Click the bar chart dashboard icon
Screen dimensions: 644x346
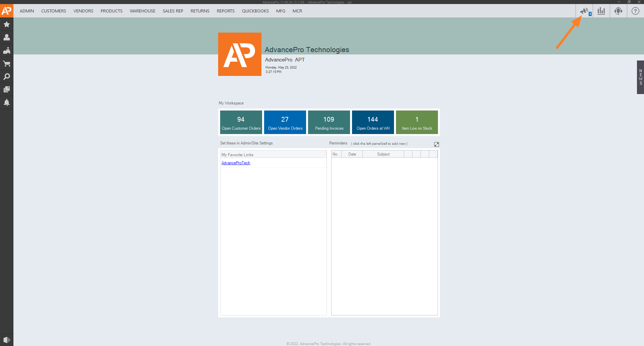(x=601, y=11)
